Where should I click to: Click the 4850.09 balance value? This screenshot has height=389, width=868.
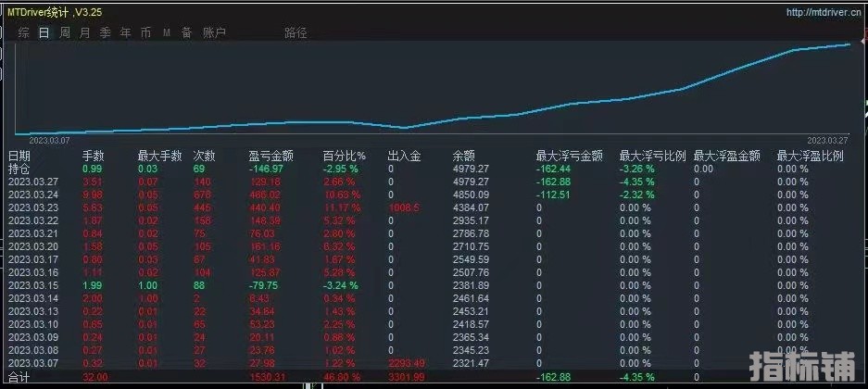pyautogui.click(x=471, y=194)
